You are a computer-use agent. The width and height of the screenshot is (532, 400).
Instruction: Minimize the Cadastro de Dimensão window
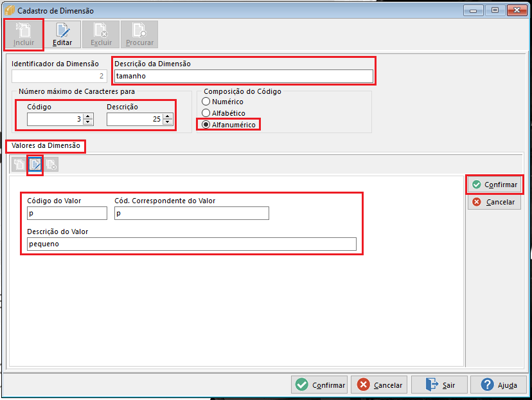click(474, 10)
